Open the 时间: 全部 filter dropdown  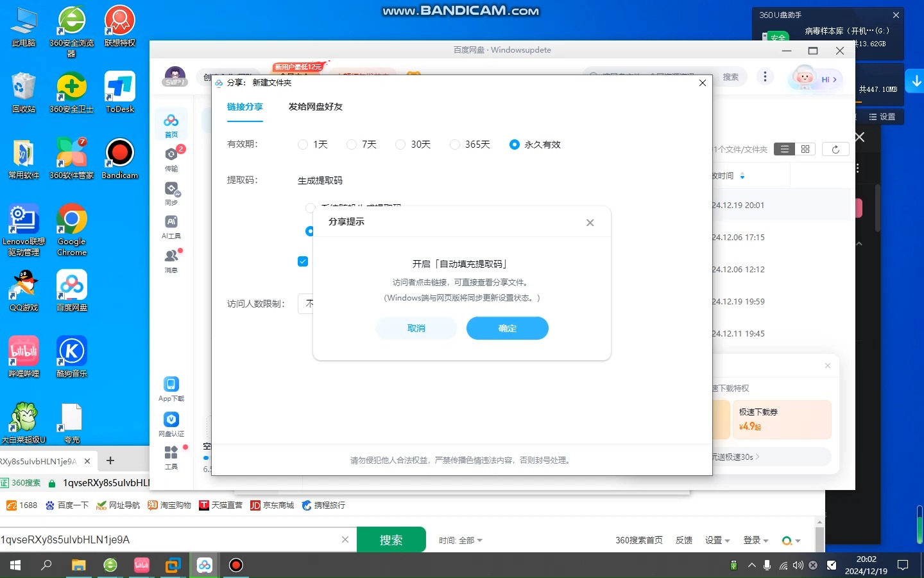461,541
